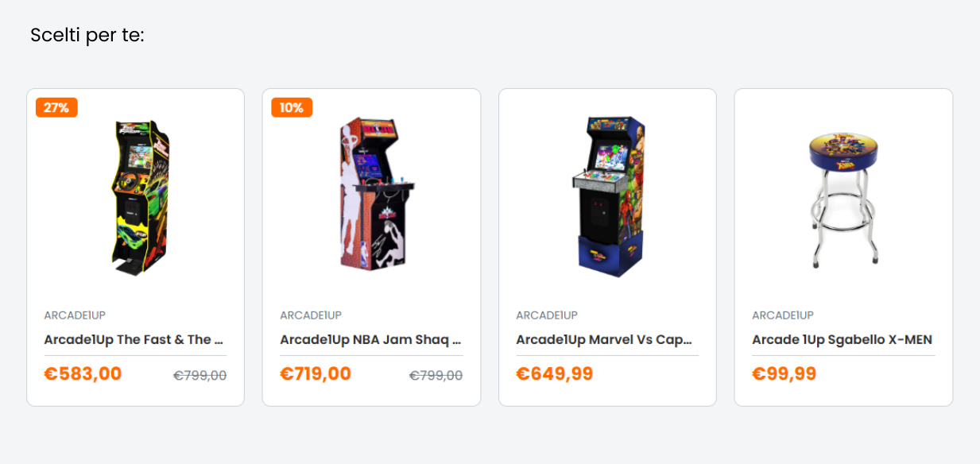Viewport: 980px width, 464px height.
Task: Click the €719,00 sale price
Action: [x=316, y=373]
